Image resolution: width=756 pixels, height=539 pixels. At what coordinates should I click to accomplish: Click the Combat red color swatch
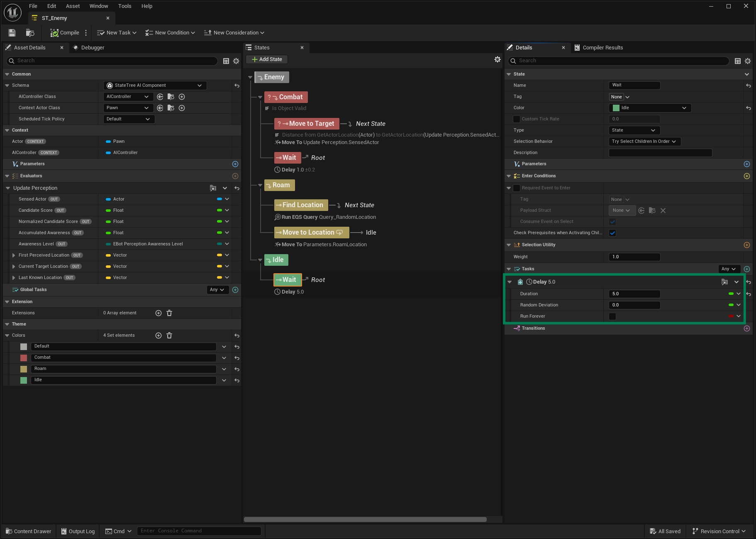pyautogui.click(x=24, y=358)
